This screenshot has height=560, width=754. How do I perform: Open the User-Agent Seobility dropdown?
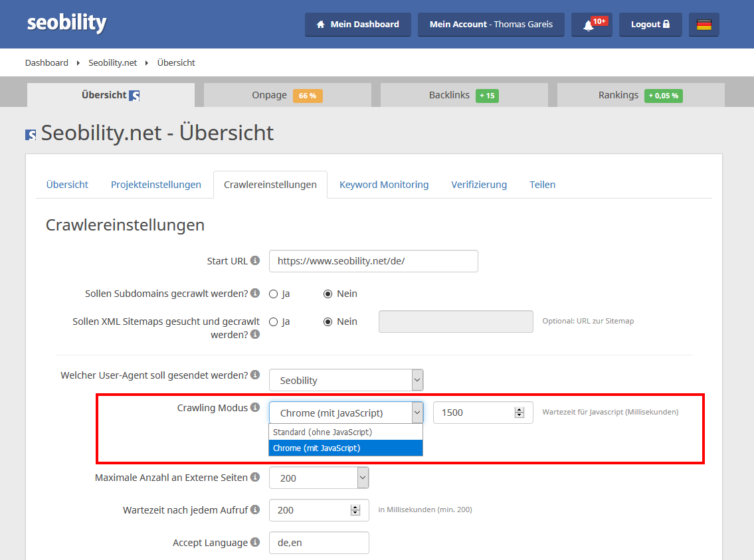346,380
